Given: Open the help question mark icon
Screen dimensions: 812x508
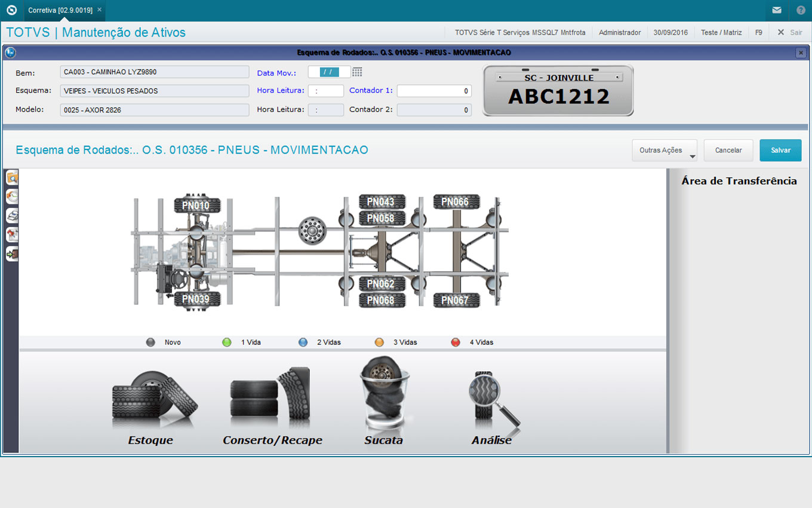Looking at the screenshot, I should pyautogui.click(x=801, y=10).
